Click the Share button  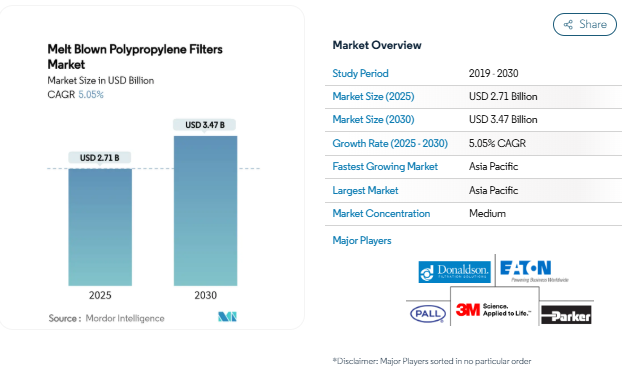point(585,25)
